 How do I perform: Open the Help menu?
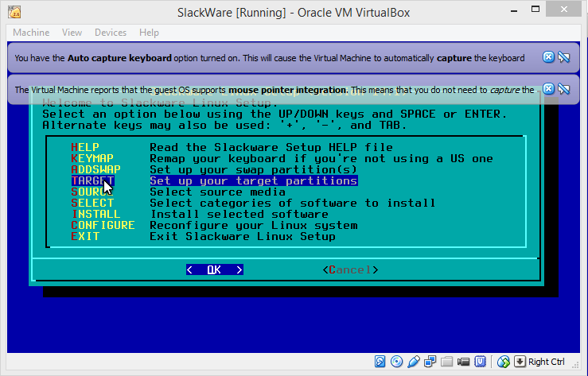pos(149,33)
